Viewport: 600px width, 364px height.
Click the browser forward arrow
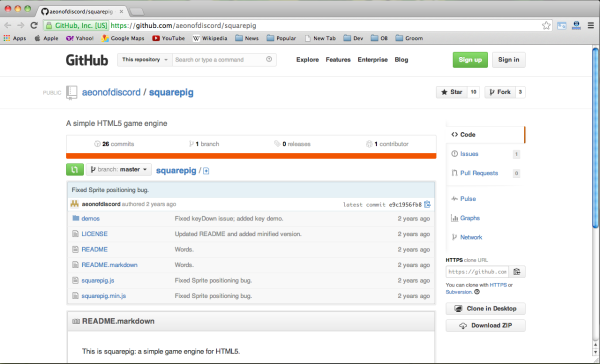click(21, 25)
